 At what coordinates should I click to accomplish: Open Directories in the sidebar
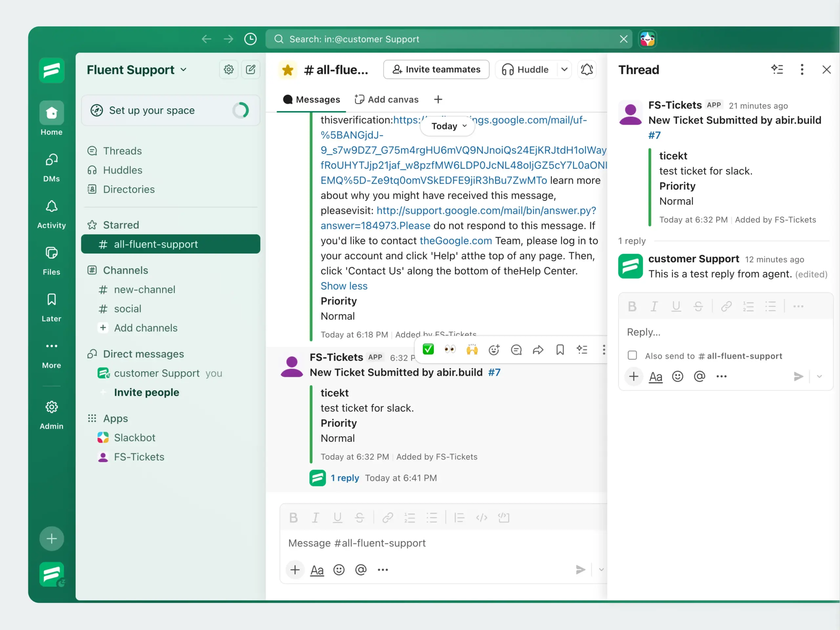pyautogui.click(x=121, y=189)
